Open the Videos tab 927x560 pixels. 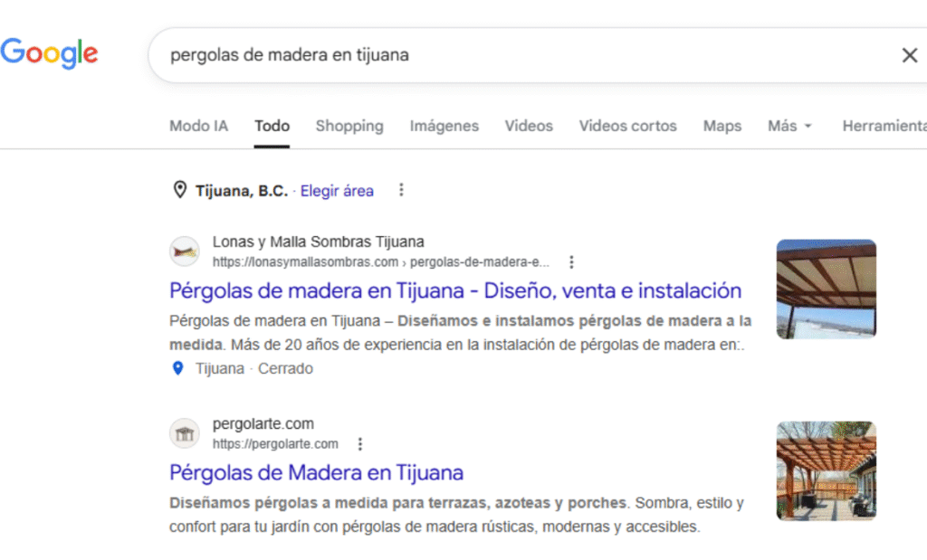click(x=529, y=126)
